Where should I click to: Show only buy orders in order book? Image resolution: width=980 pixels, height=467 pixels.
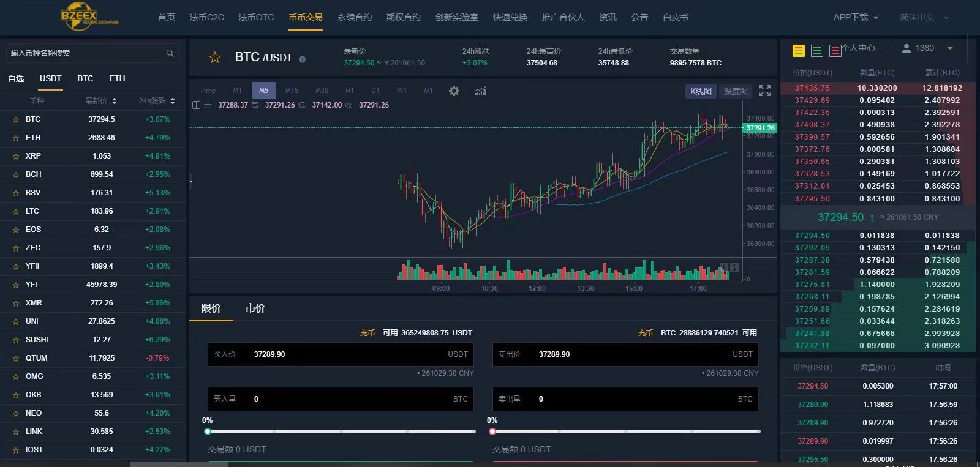point(816,51)
